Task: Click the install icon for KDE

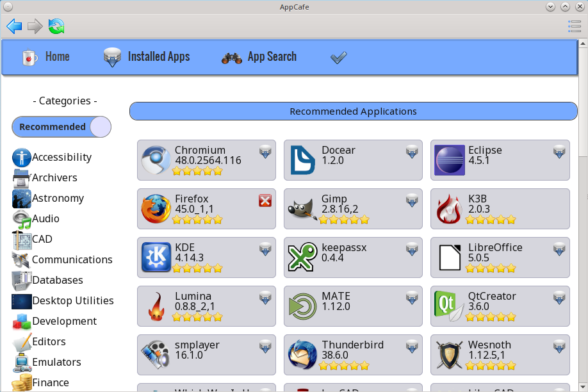Action: click(265, 249)
